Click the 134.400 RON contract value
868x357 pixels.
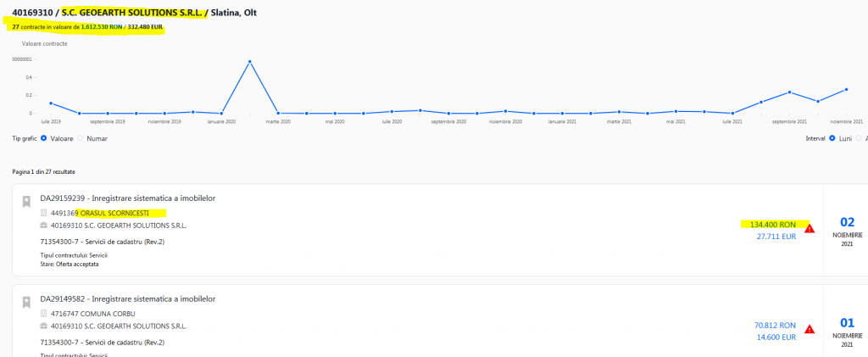pyautogui.click(x=773, y=225)
